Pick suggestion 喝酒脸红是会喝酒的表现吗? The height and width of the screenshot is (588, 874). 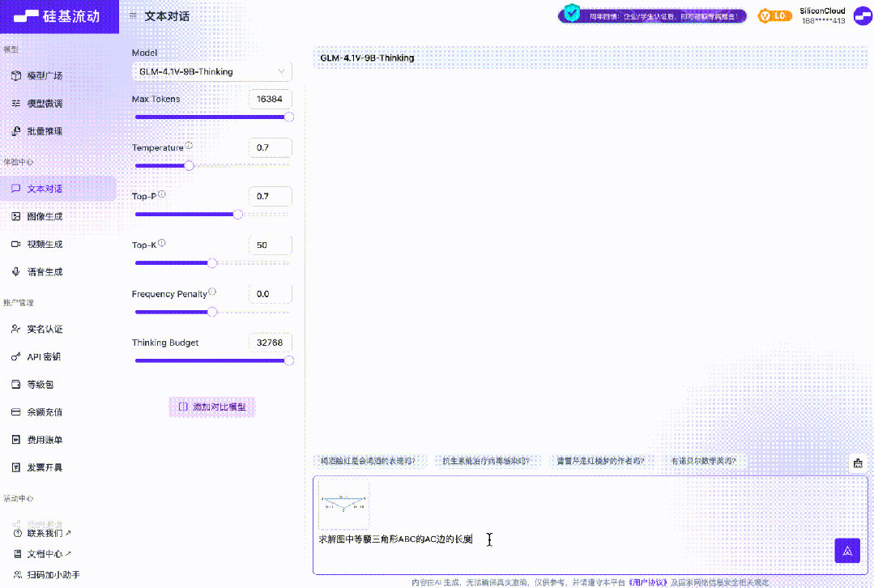(368, 461)
